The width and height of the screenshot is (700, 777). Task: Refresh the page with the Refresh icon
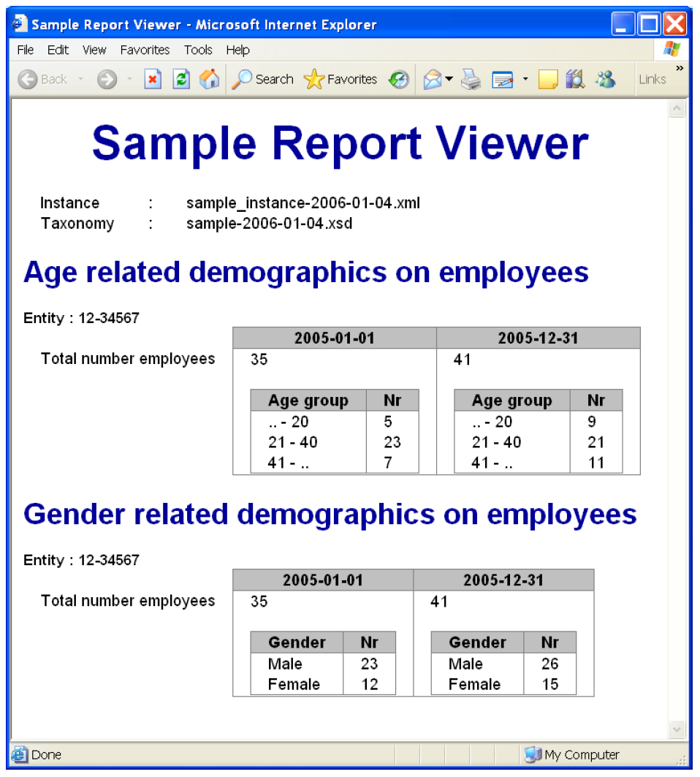point(180,79)
